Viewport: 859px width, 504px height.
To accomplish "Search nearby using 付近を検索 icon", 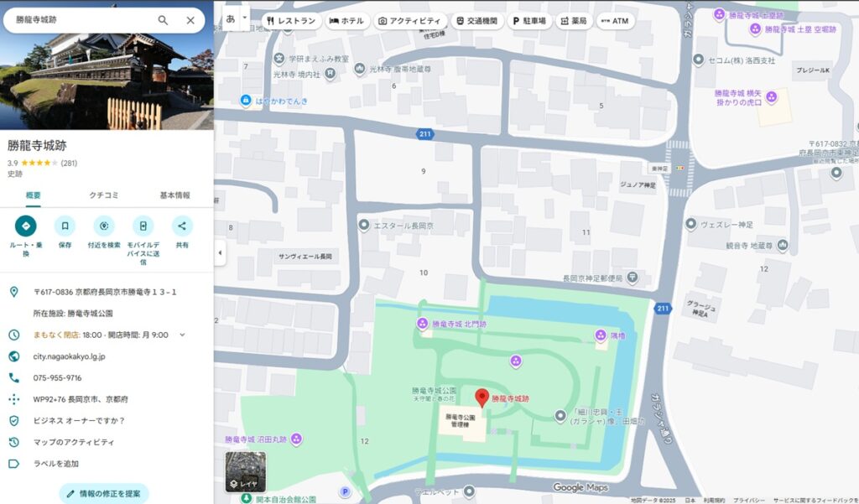I will coord(104,226).
